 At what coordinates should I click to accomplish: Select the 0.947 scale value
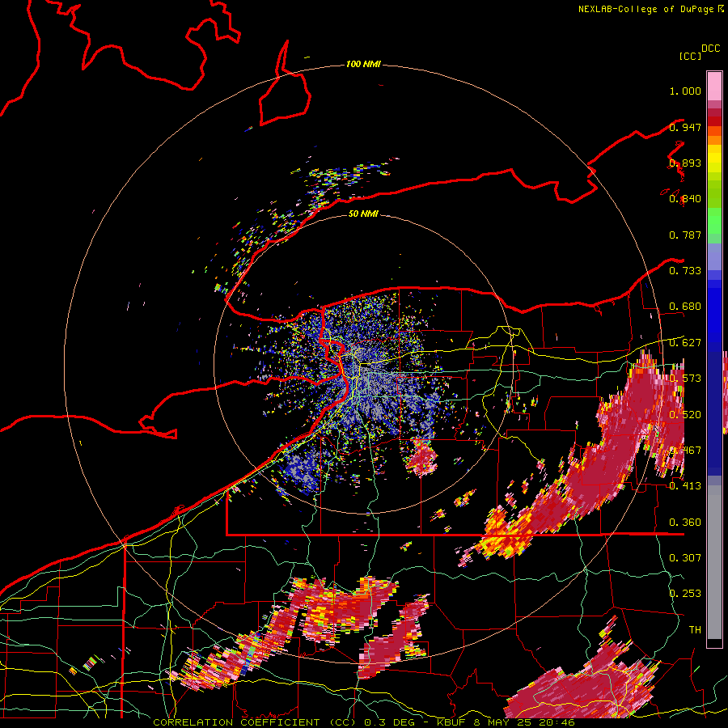pos(685,127)
